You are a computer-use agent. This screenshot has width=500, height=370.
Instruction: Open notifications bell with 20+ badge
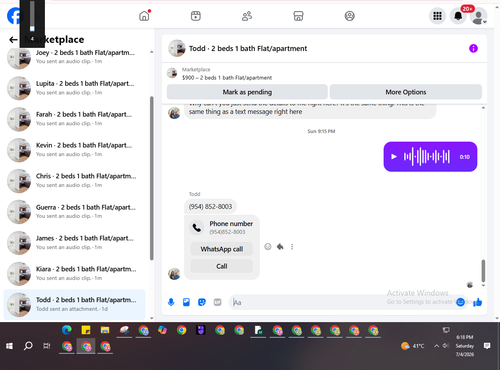[458, 16]
